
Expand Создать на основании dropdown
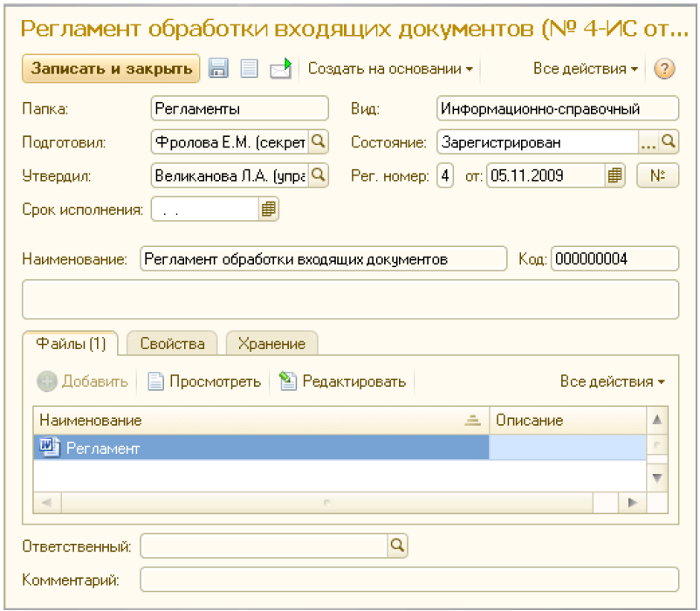(x=390, y=69)
